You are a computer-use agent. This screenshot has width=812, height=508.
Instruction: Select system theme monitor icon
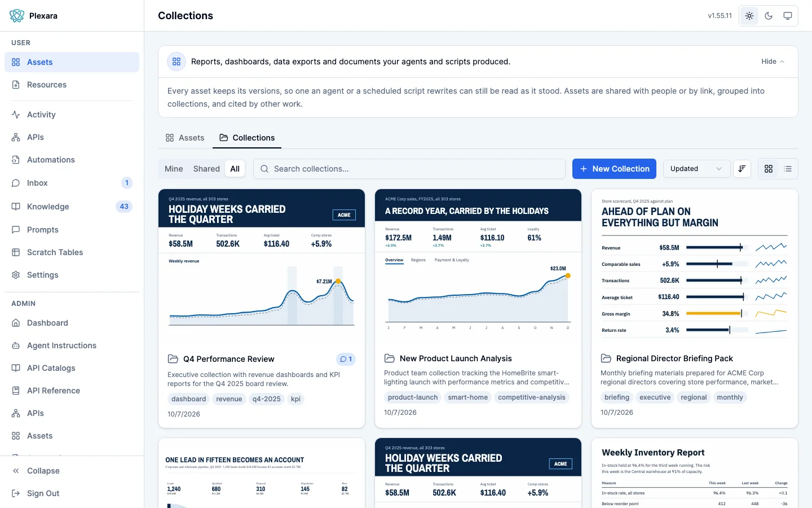pos(788,16)
